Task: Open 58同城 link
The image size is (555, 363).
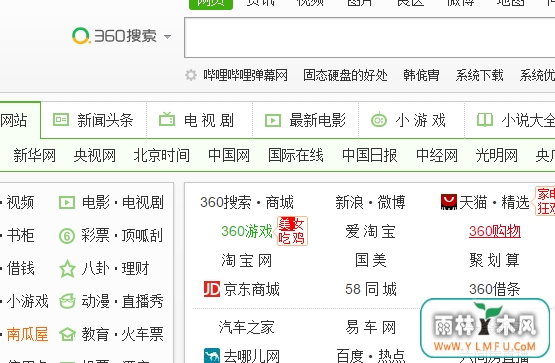Action: click(x=371, y=289)
